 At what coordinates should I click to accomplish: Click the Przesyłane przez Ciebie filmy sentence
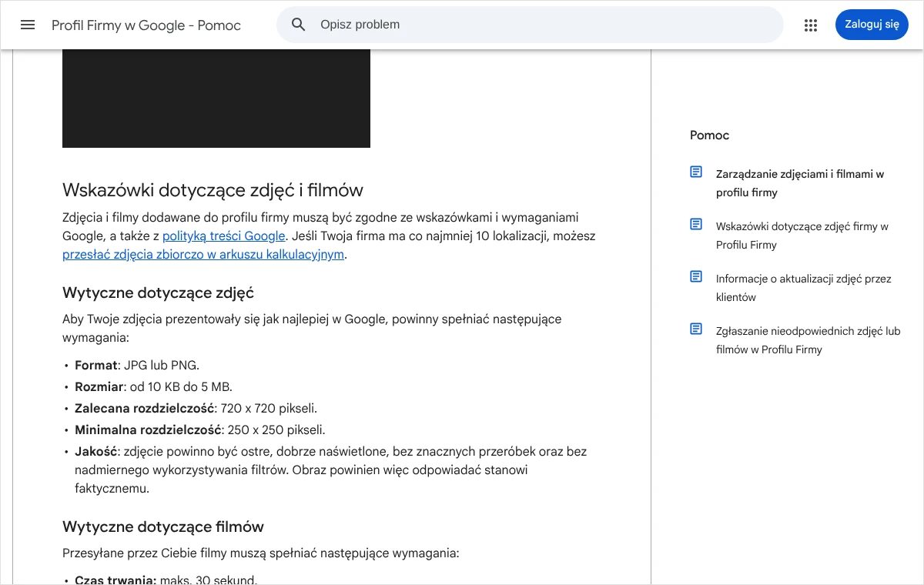(x=261, y=553)
